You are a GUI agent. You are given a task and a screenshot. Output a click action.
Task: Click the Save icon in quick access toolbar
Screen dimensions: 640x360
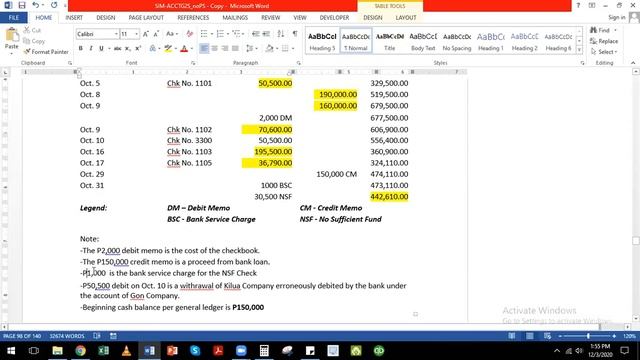22,5
